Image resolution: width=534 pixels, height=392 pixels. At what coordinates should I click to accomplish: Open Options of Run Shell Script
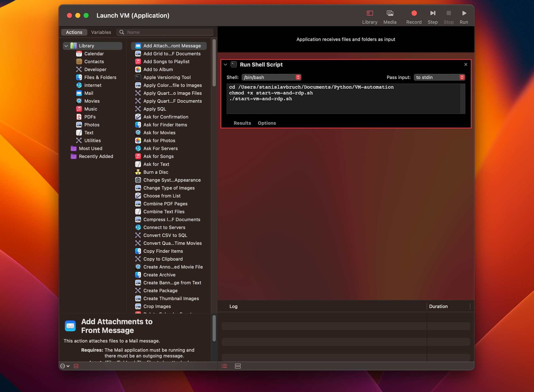(x=266, y=123)
